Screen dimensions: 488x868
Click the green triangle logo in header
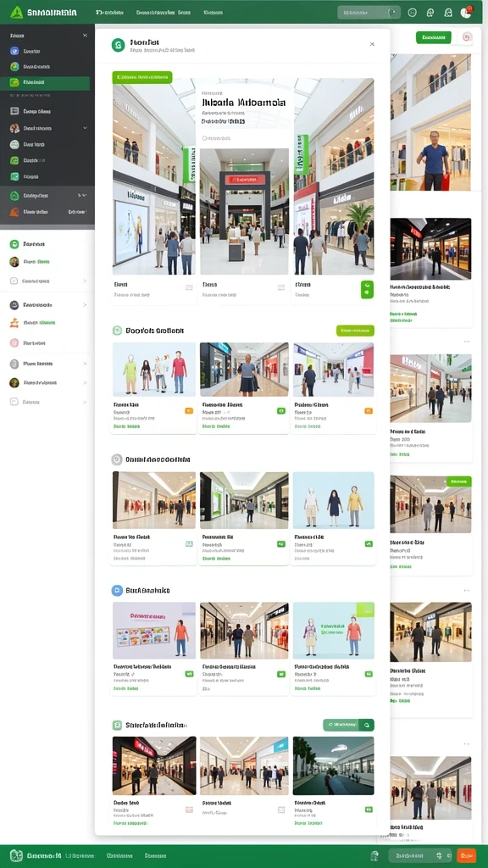[x=16, y=12]
